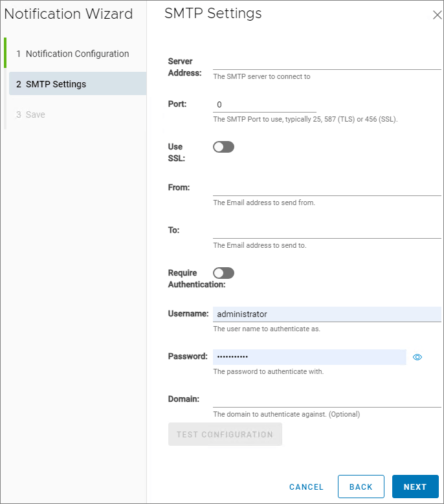Close the Notification Wizard dialog

[x=437, y=16]
